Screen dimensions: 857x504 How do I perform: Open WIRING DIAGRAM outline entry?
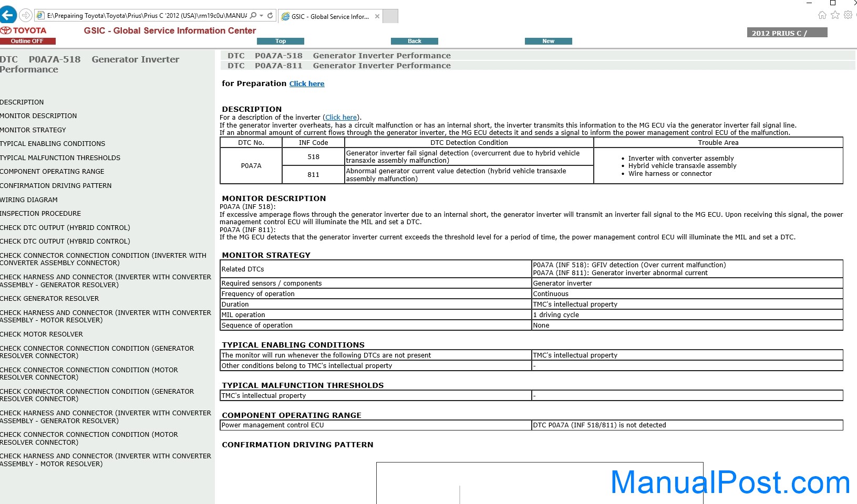29,200
